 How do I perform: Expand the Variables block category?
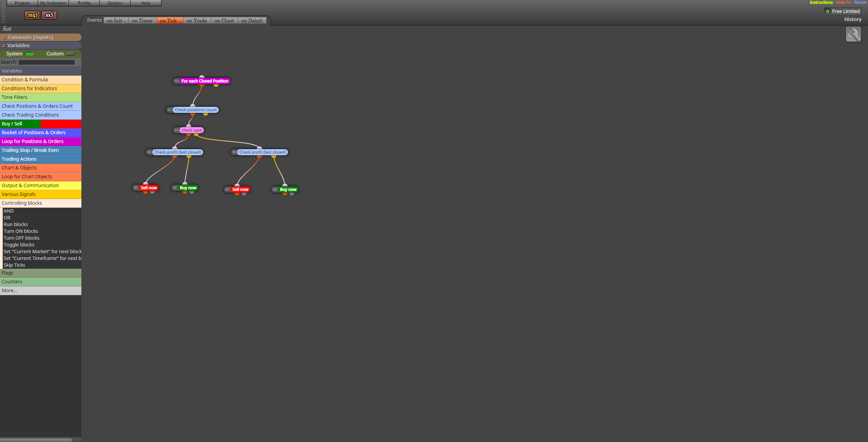(x=41, y=71)
